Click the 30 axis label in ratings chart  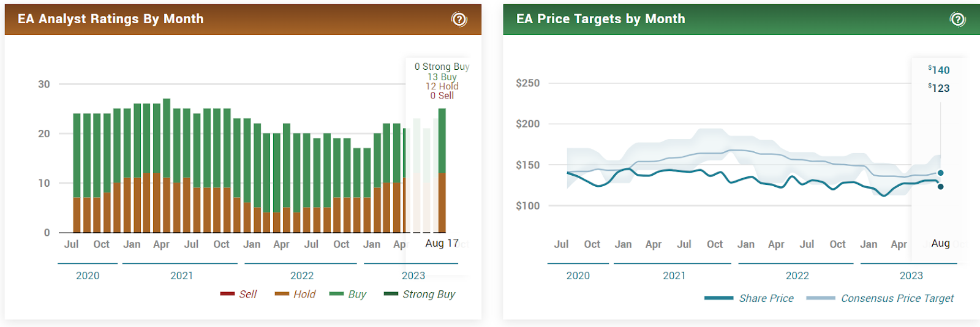(44, 84)
